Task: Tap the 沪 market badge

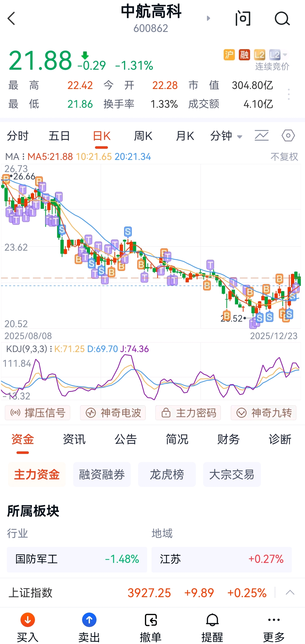Action: pos(229,54)
